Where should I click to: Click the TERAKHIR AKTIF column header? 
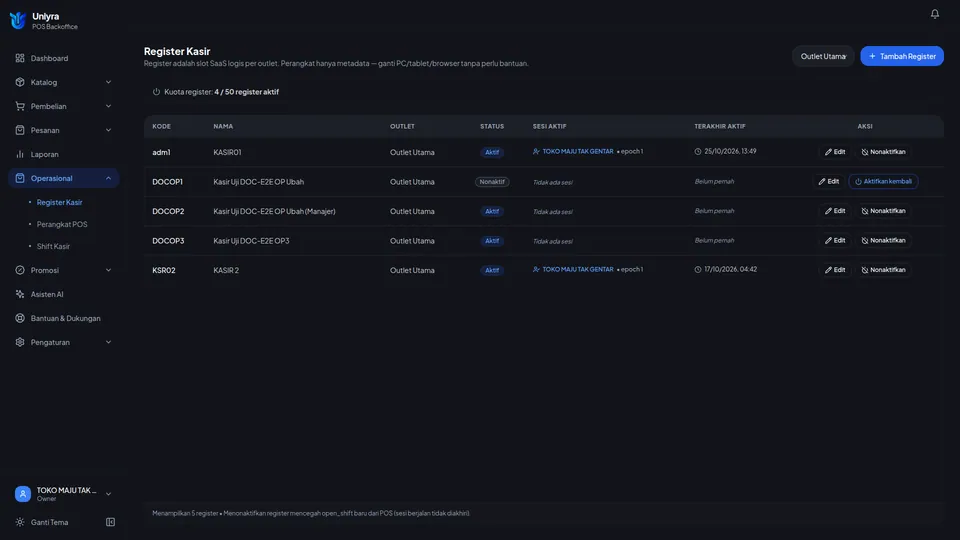tap(719, 126)
